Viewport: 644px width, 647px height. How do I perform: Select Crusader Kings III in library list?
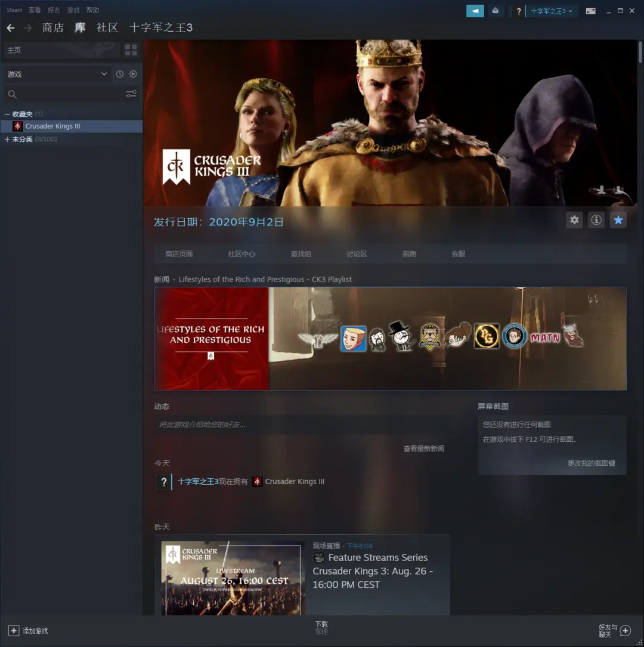pos(72,126)
